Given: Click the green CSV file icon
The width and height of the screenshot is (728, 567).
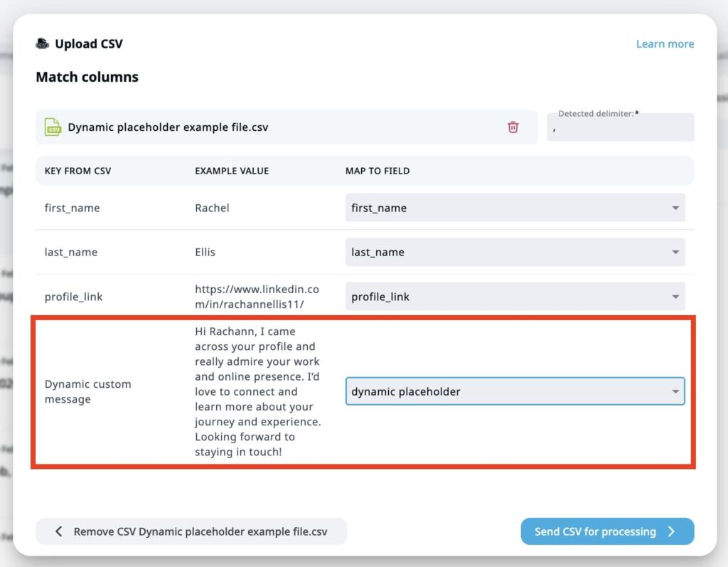Looking at the screenshot, I should [53, 127].
